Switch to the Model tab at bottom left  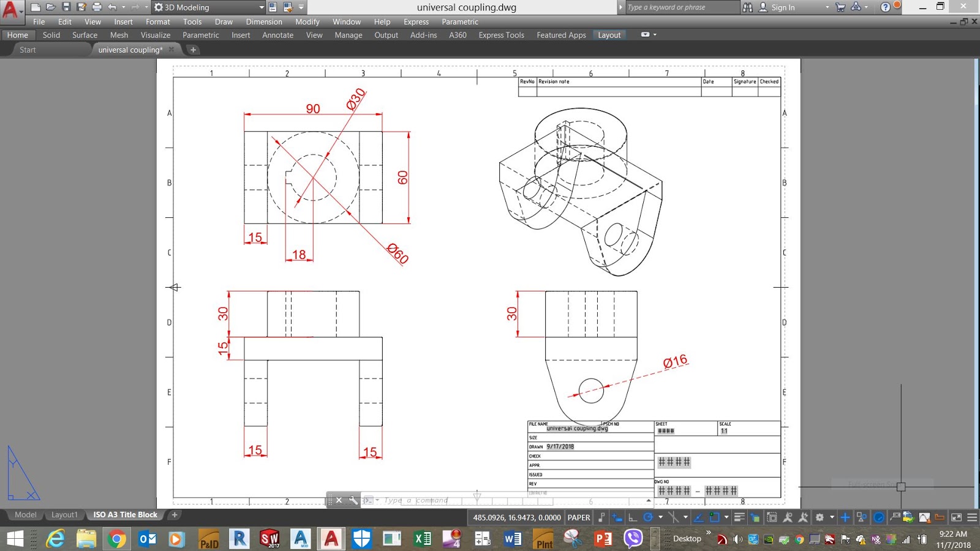click(x=24, y=514)
